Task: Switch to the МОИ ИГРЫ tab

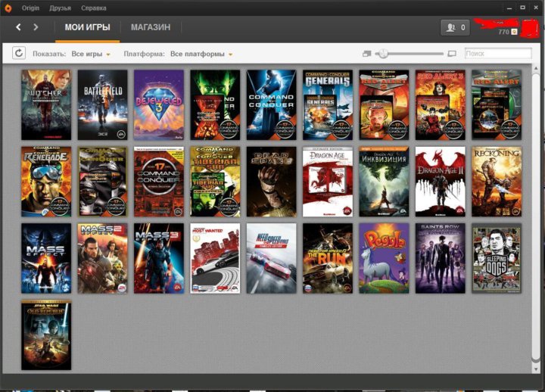Action: point(87,27)
